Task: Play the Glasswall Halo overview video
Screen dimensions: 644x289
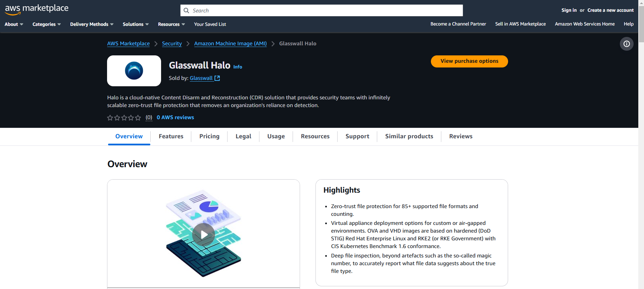Action: [x=203, y=235]
